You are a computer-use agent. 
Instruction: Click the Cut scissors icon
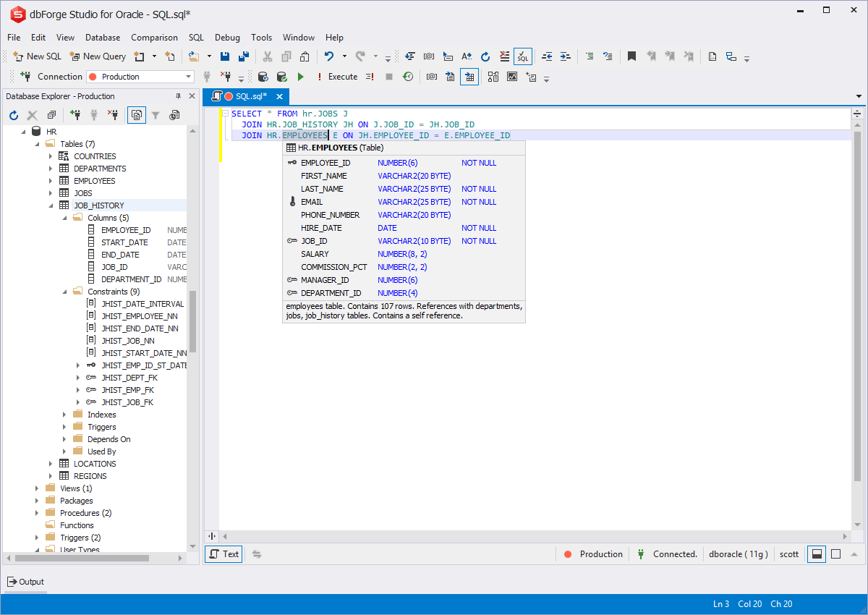point(268,56)
